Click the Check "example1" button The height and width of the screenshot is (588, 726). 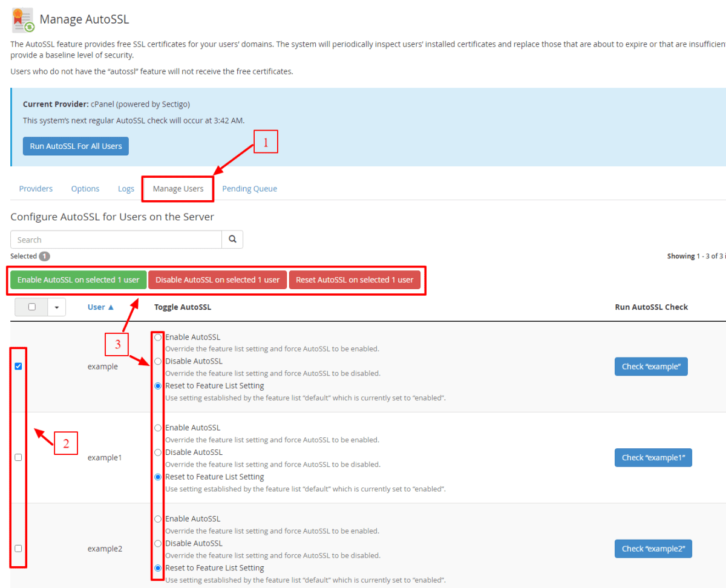click(653, 458)
